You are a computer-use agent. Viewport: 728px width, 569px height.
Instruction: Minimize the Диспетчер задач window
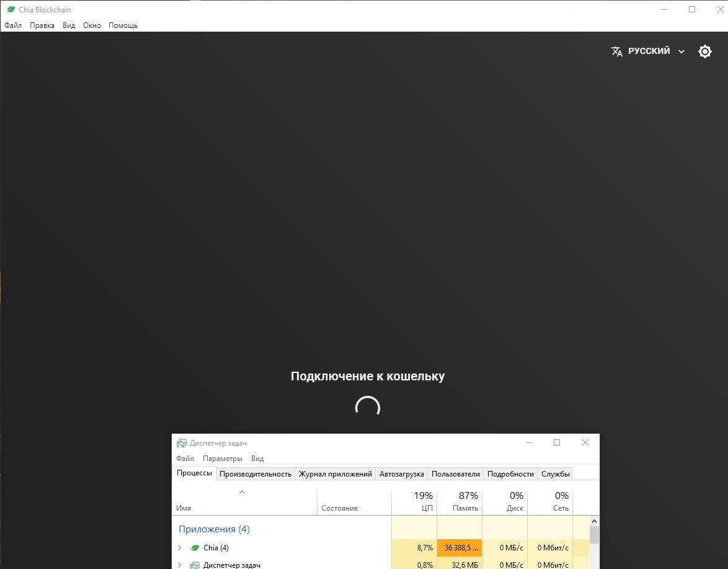click(529, 442)
